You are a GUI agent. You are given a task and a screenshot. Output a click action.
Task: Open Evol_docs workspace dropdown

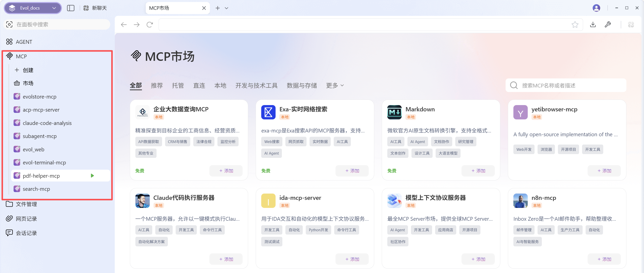coord(33,8)
